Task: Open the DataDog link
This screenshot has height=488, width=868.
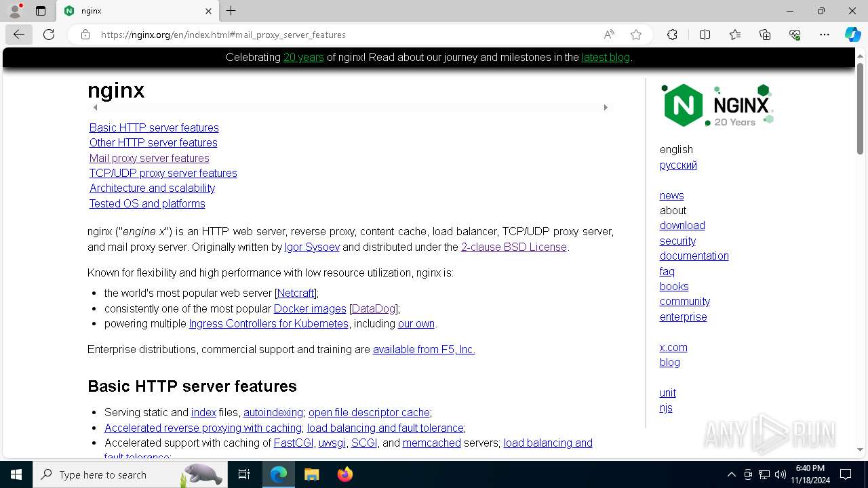Action: (374, 308)
